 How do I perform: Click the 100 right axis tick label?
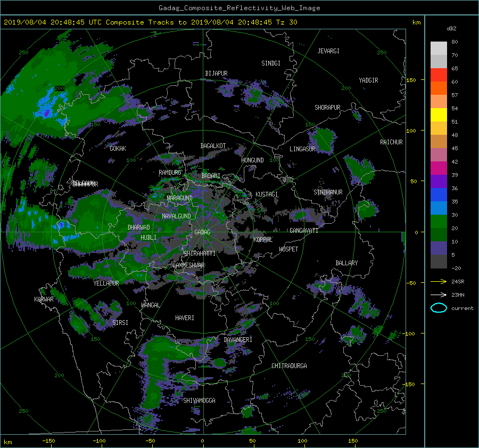click(x=411, y=131)
